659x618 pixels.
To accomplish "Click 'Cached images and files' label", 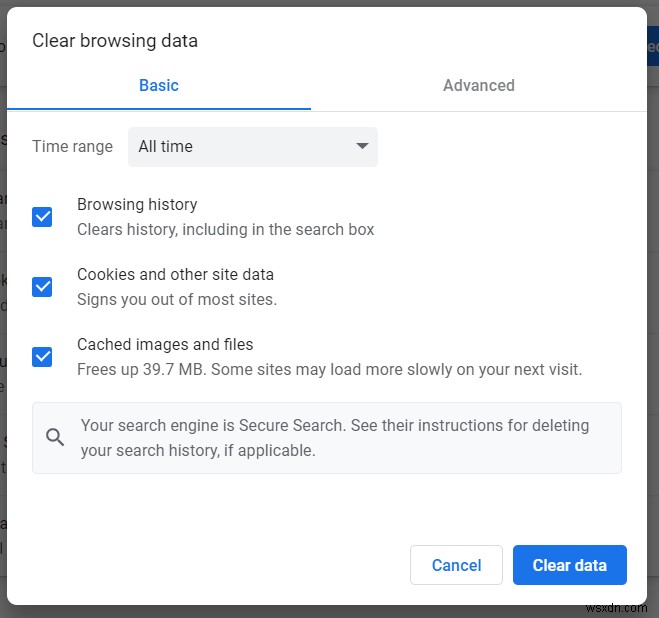I will click(165, 345).
